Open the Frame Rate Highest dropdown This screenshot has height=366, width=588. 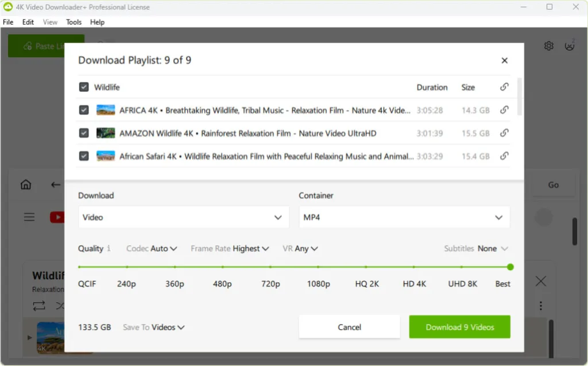(x=230, y=248)
